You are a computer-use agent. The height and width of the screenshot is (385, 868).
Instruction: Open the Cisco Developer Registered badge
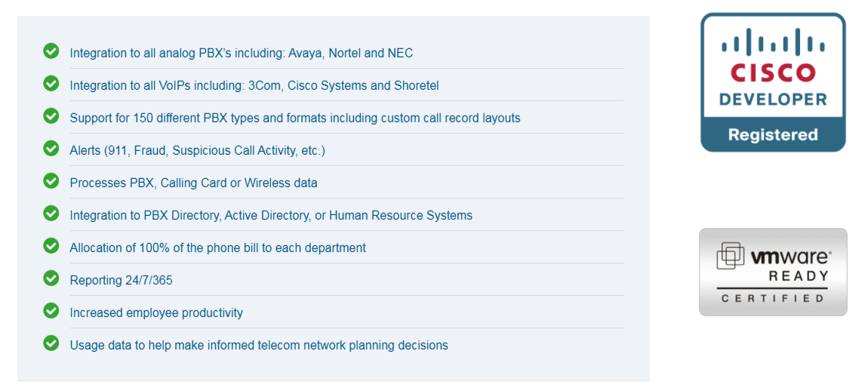773,82
